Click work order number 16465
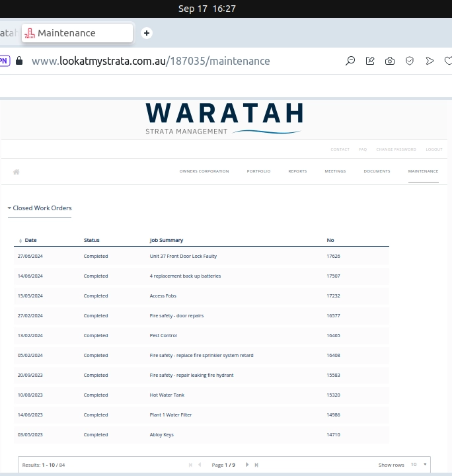This screenshot has width=452, height=476. click(x=334, y=335)
